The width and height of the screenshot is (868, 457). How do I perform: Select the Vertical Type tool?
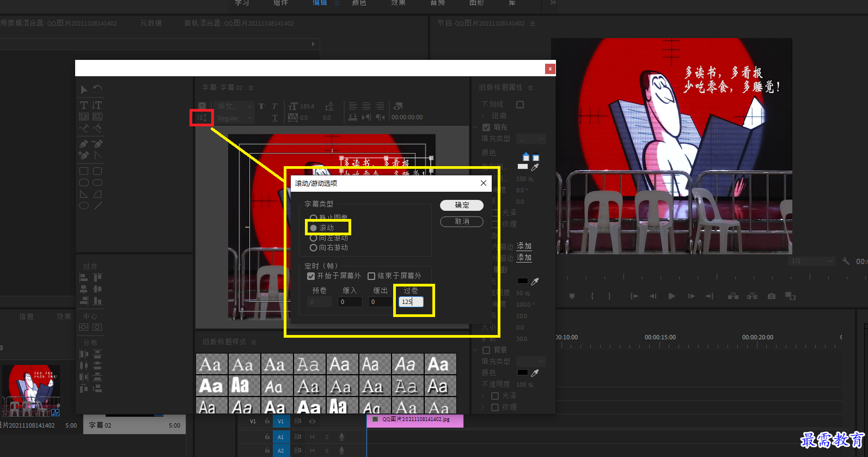[97, 105]
